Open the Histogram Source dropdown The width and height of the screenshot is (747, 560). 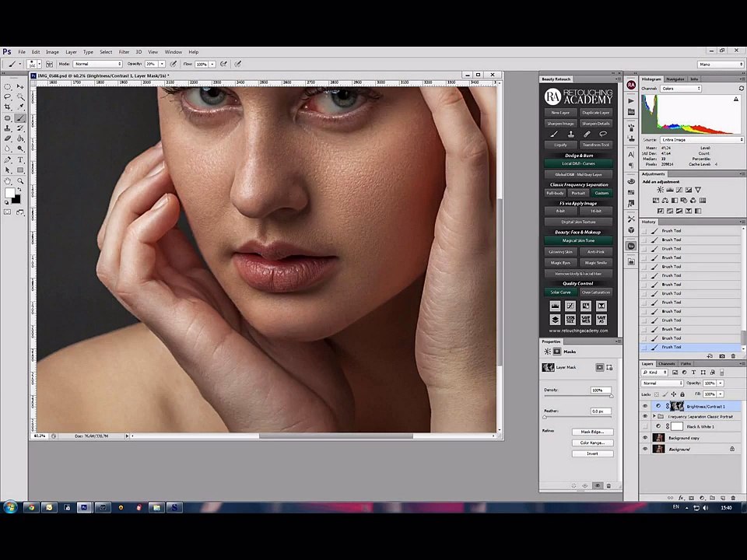[701, 140]
